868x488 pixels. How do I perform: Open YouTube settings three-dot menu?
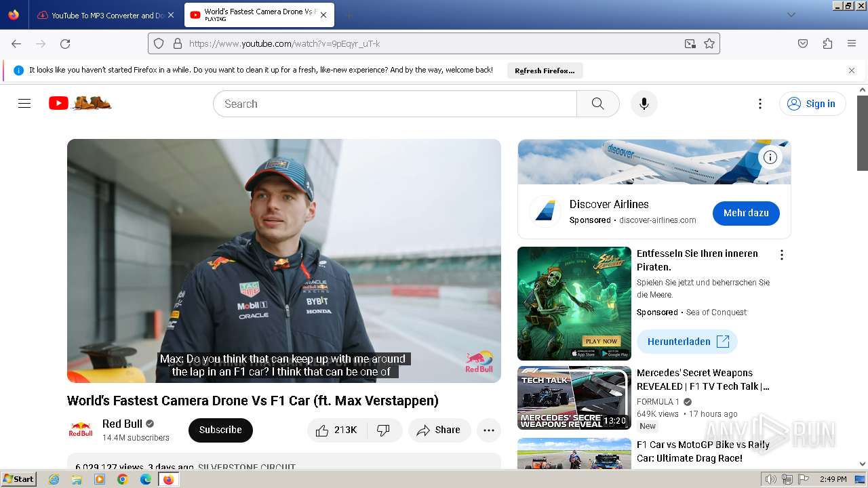click(x=760, y=104)
